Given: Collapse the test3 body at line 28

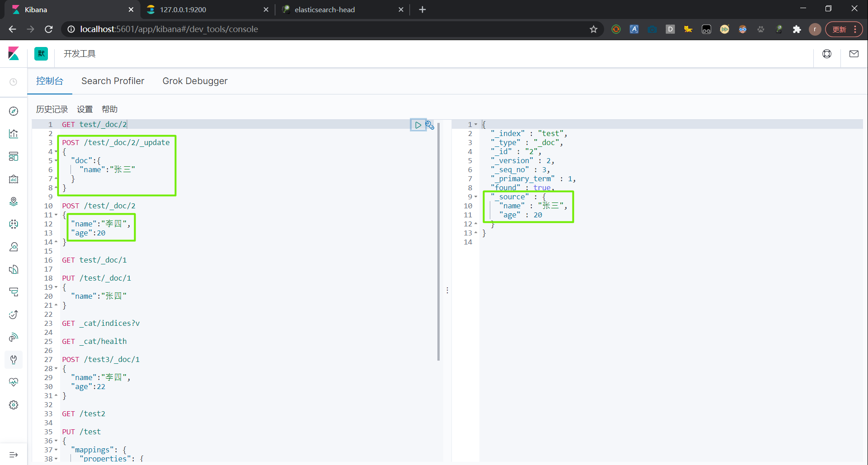Looking at the screenshot, I should [x=56, y=369].
